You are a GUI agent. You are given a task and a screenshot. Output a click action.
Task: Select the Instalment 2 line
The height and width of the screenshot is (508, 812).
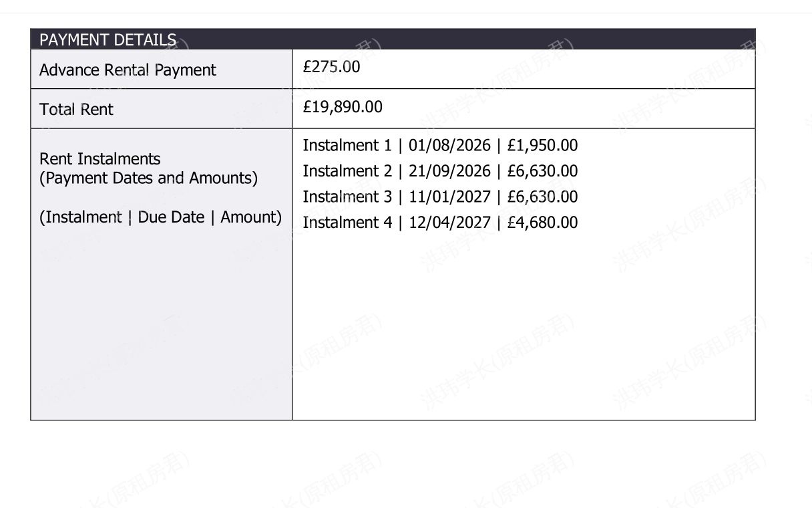point(440,171)
